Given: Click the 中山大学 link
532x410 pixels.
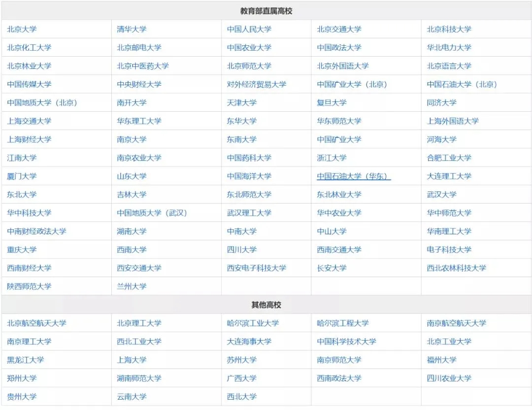Looking at the screenshot, I should tap(332, 231).
